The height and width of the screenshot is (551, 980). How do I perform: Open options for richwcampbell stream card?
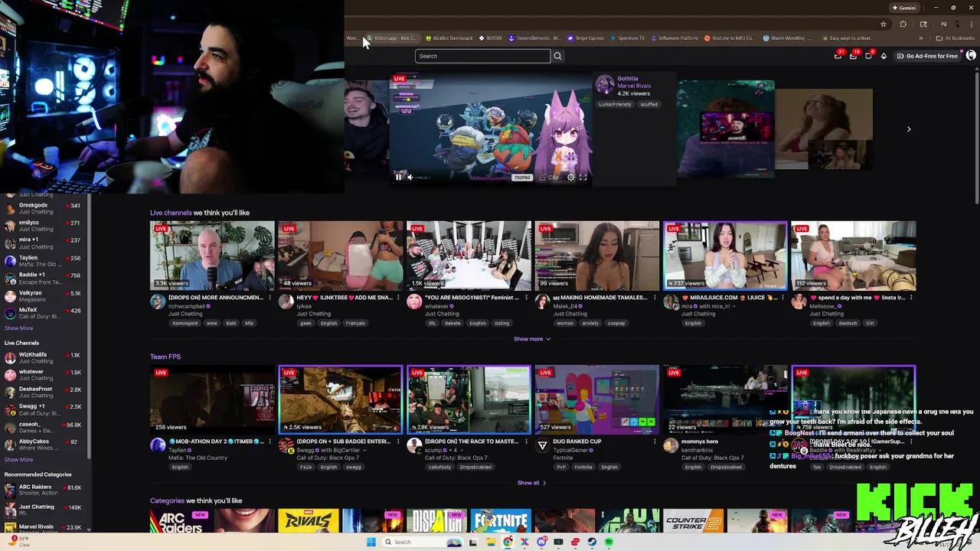(x=269, y=298)
